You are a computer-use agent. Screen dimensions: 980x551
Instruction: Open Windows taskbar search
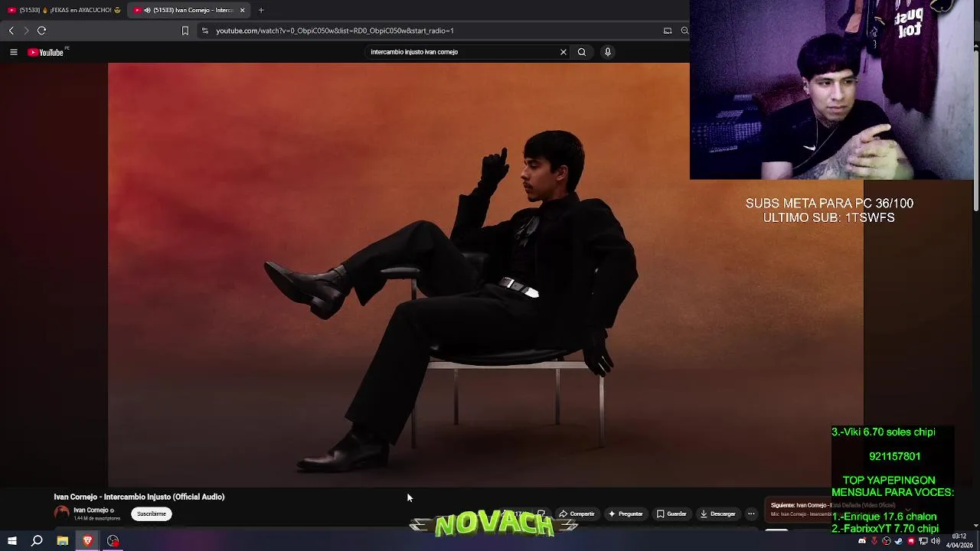click(x=37, y=541)
